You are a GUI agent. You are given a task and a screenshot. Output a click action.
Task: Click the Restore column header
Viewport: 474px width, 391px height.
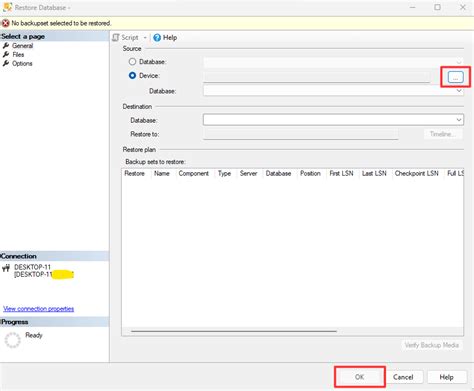coord(134,173)
